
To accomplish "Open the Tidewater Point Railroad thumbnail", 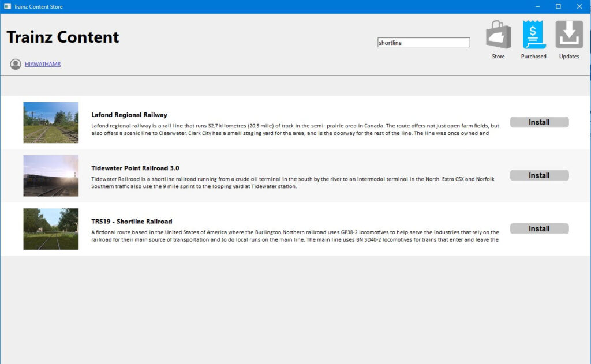I will point(51,175).
